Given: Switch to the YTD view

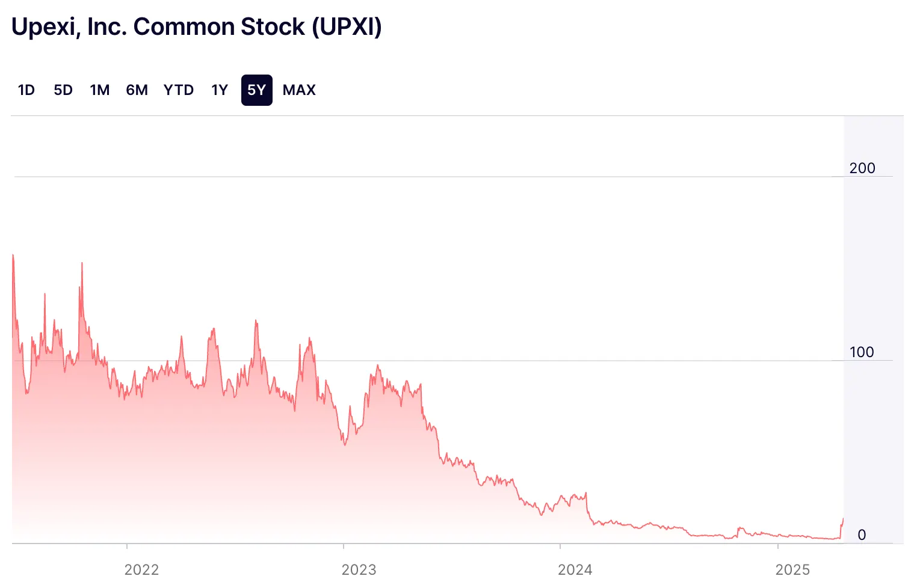Looking at the screenshot, I should click(x=178, y=90).
